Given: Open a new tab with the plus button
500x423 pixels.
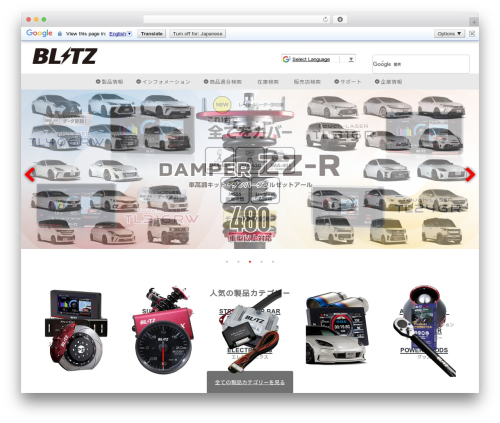Looking at the screenshot, I should click(474, 22).
